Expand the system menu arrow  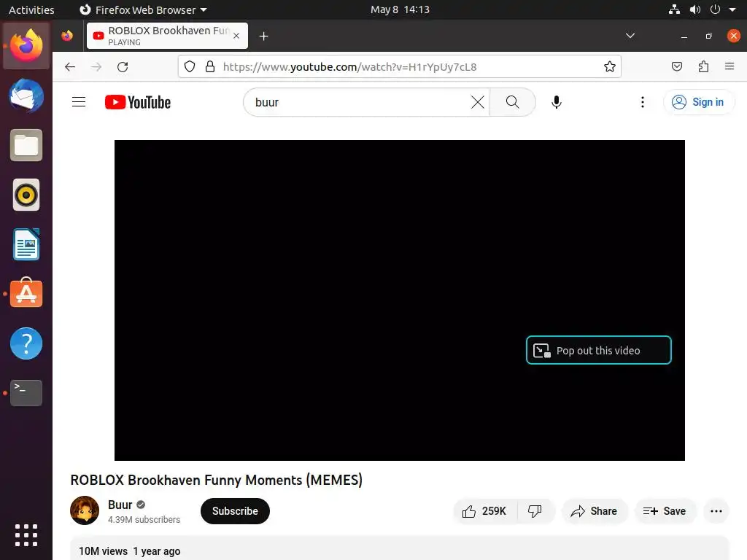click(732, 9)
